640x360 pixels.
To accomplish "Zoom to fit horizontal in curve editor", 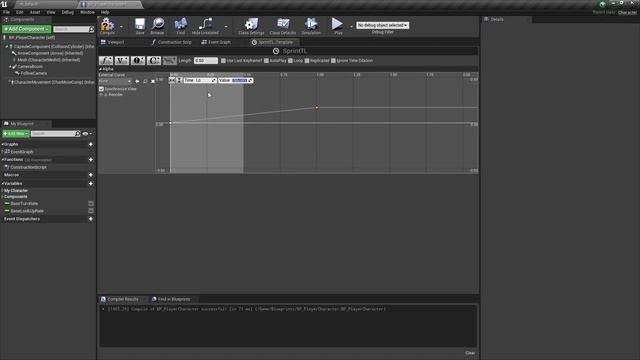I will (172, 80).
